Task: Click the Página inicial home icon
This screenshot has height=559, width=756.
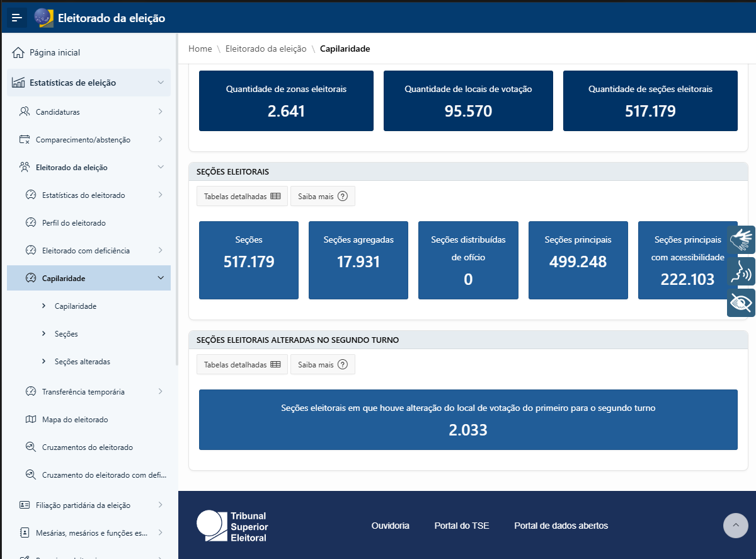Action: click(x=18, y=52)
